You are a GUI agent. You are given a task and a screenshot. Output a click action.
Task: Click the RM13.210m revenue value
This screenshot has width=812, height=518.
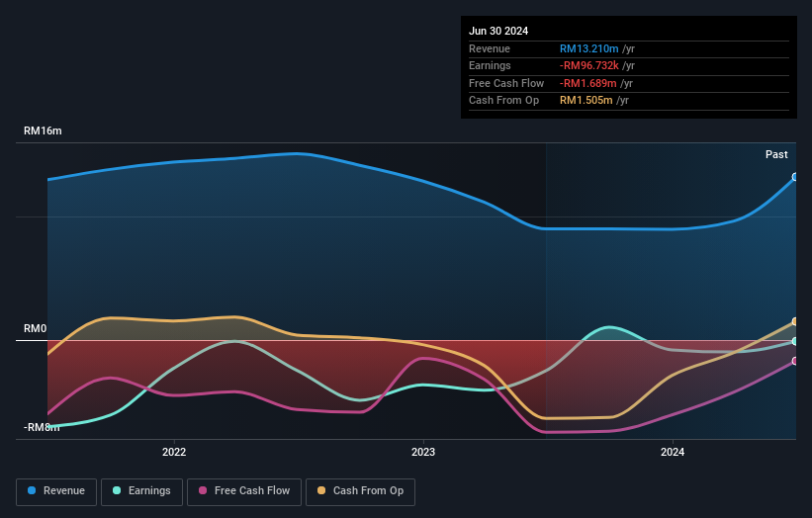pos(588,48)
